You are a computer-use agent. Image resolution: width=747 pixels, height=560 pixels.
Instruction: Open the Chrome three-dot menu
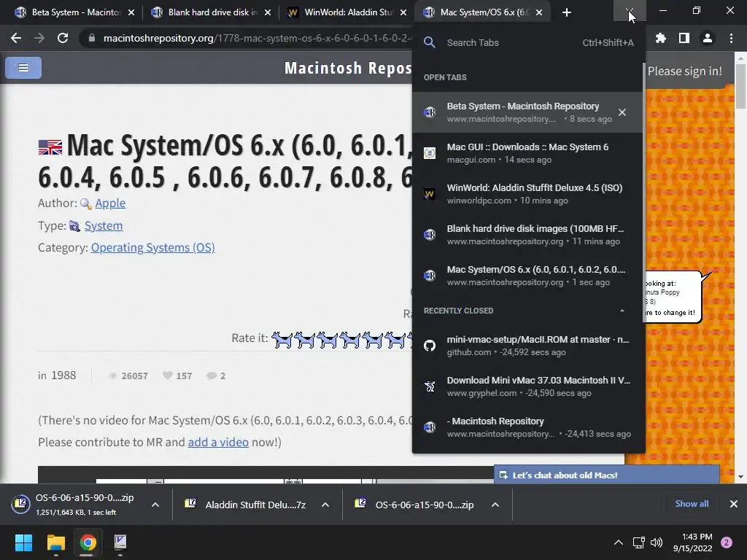point(731,38)
